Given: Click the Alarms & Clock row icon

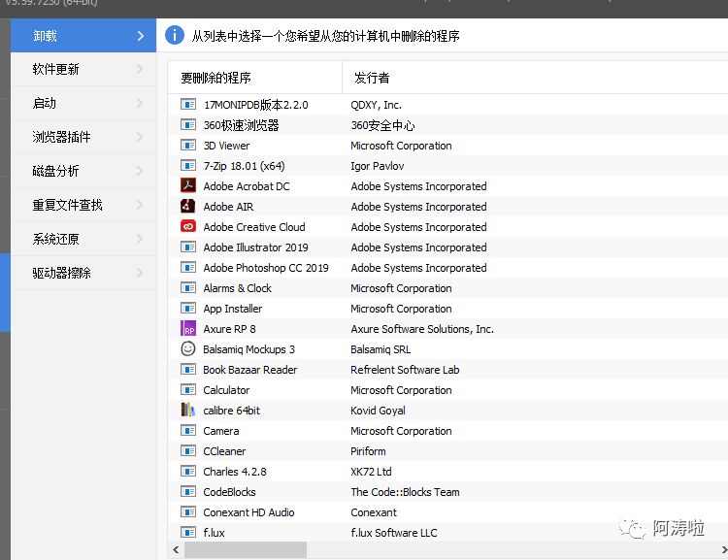Looking at the screenshot, I should tap(188, 288).
